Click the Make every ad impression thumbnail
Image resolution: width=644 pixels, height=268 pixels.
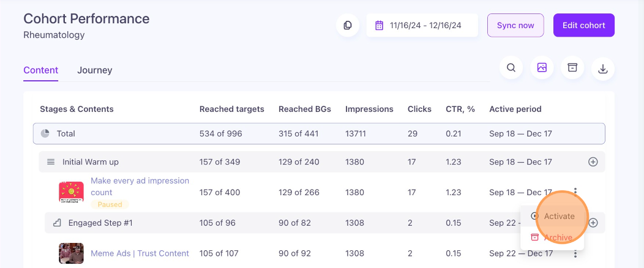(71, 192)
